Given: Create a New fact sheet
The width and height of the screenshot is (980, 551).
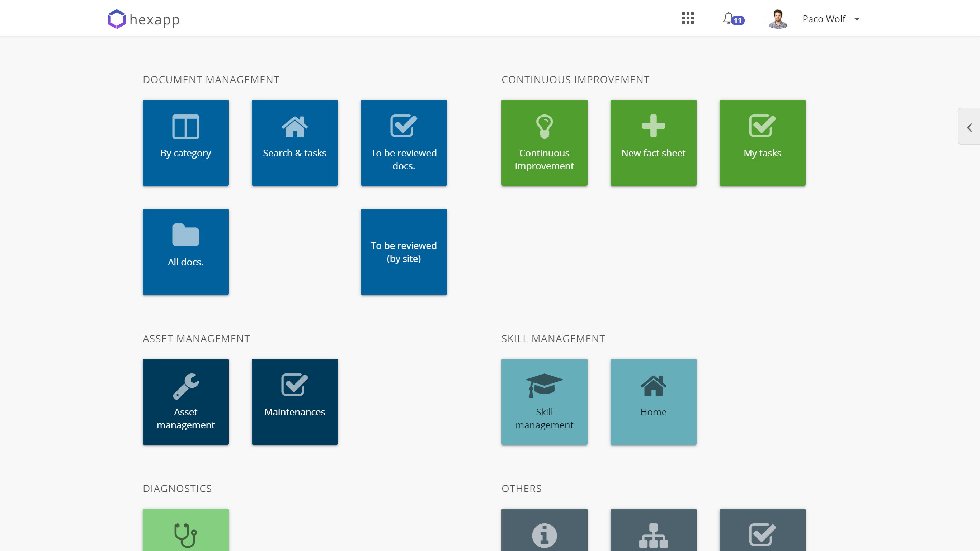Looking at the screenshot, I should [x=654, y=143].
